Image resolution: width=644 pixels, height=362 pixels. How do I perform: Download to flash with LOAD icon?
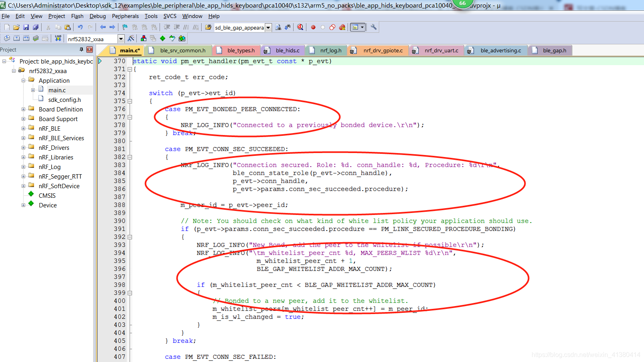click(58, 38)
